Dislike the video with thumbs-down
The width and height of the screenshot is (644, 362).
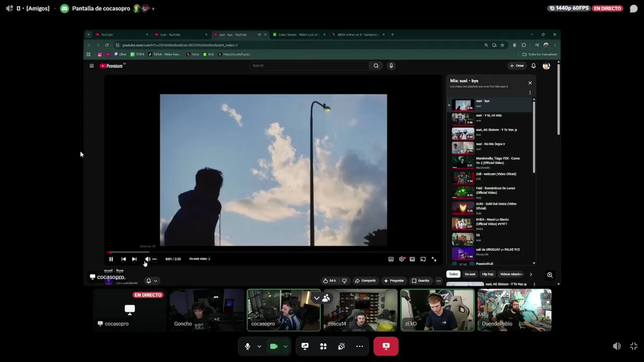344,281
